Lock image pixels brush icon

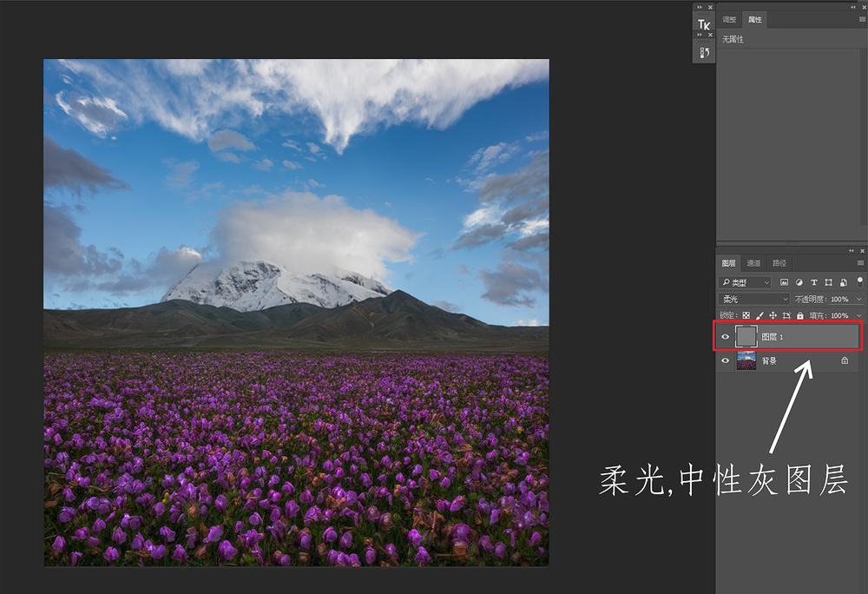tap(759, 315)
